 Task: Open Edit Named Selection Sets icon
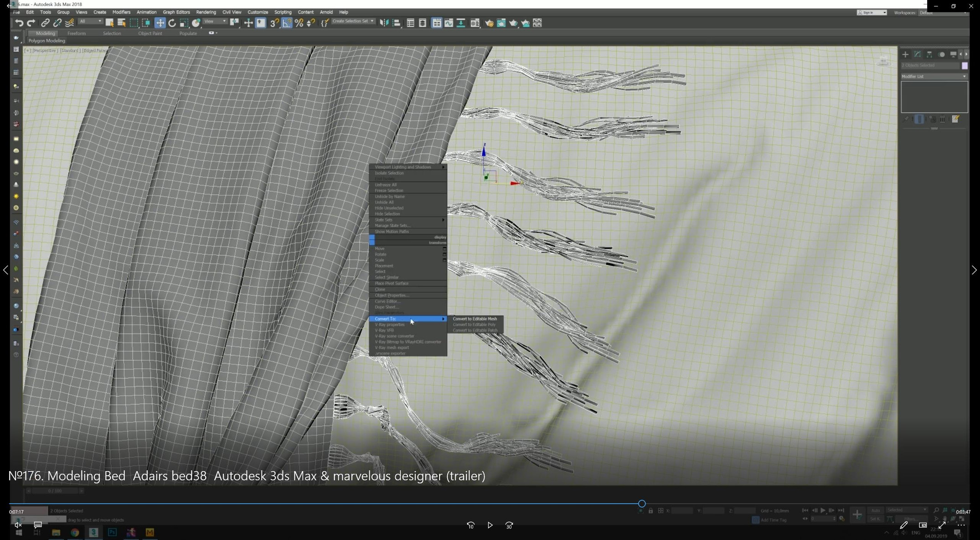coord(325,23)
